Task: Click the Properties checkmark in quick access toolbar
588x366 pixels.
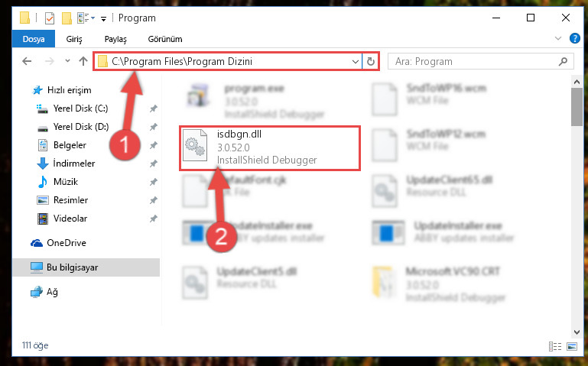Action: click(x=50, y=18)
